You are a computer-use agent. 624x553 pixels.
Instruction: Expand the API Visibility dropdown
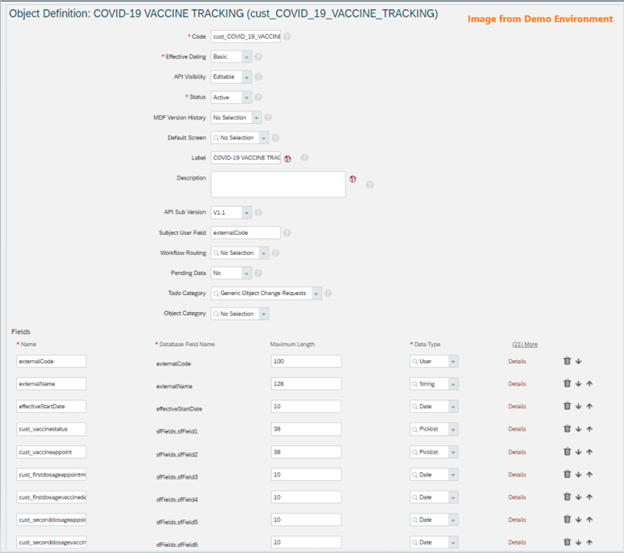246,77
